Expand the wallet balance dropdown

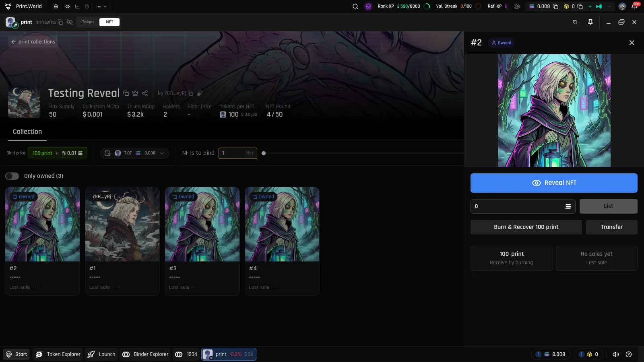pos(134,153)
